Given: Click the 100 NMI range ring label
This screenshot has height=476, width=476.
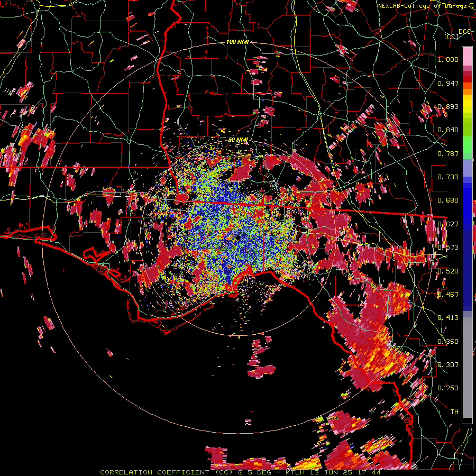Looking at the screenshot, I should point(237,42).
